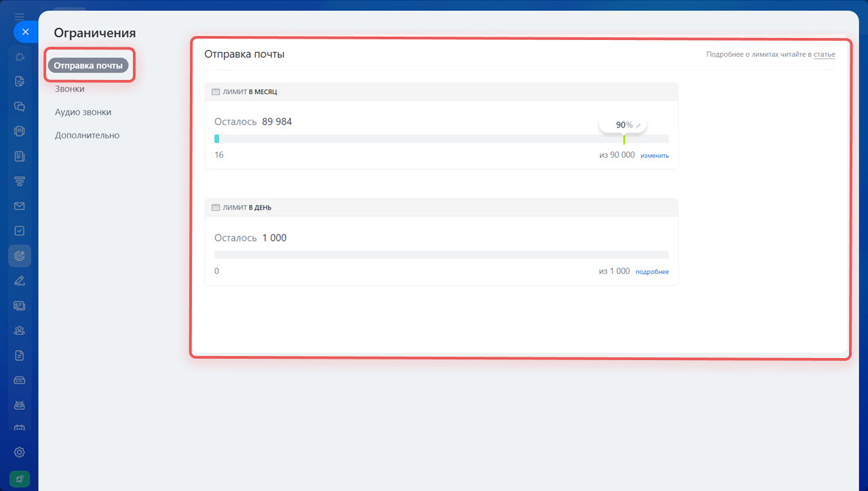The height and width of the screenshot is (491, 868).
Task: Click the 90% threshold bubble
Action: pos(623,125)
